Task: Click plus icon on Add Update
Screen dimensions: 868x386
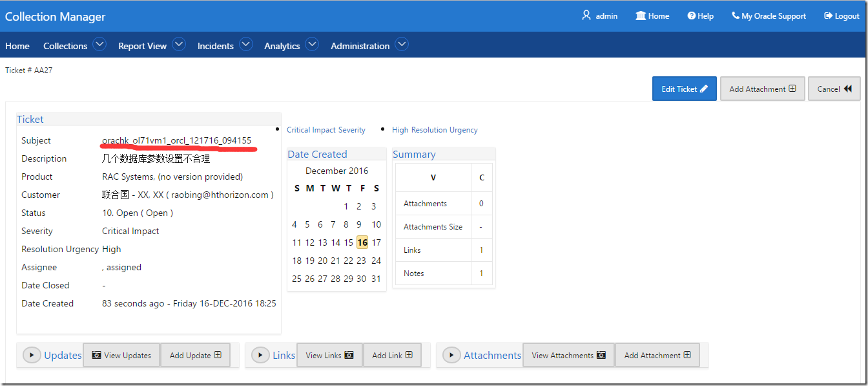Action: pos(218,355)
